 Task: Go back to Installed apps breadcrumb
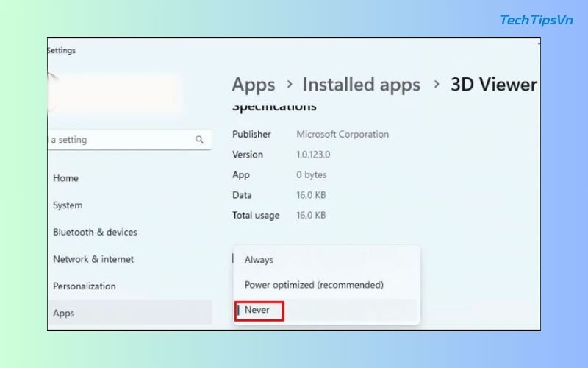361,85
